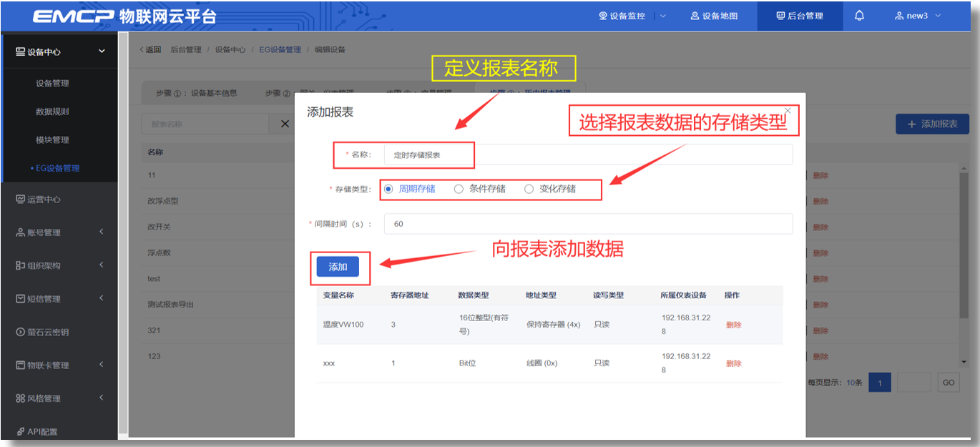Open 后台管理 breadcrumb link

[x=185, y=49]
